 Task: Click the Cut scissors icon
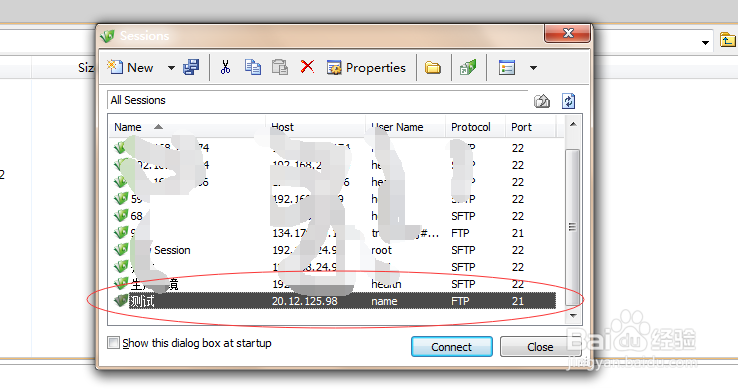pos(225,67)
